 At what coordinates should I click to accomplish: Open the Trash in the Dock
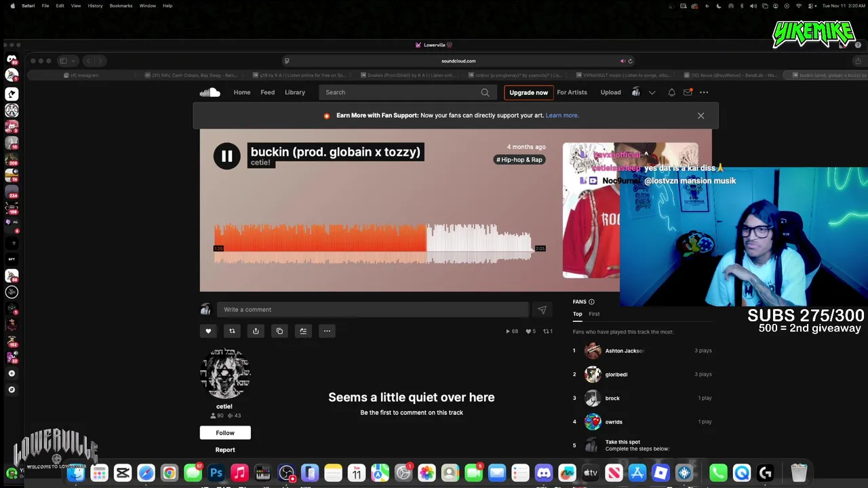(799, 473)
